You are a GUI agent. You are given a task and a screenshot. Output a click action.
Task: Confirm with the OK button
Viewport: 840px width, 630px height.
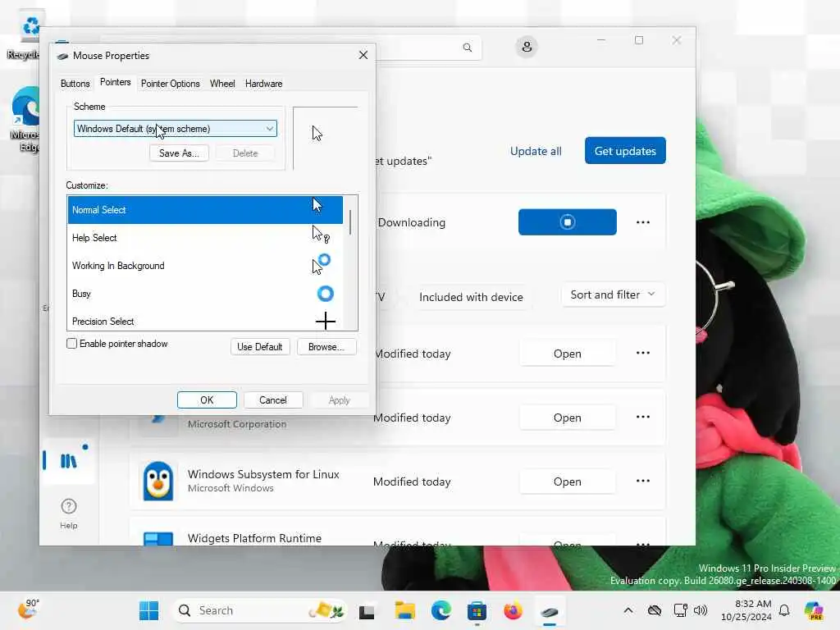[x=207, y=400]
